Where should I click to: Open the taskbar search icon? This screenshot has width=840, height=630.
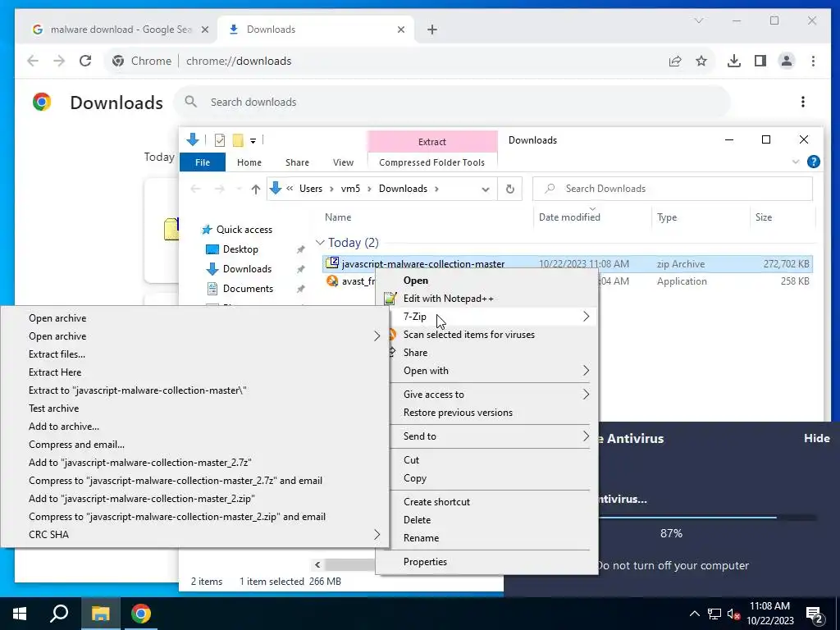(x=59, y=614)
